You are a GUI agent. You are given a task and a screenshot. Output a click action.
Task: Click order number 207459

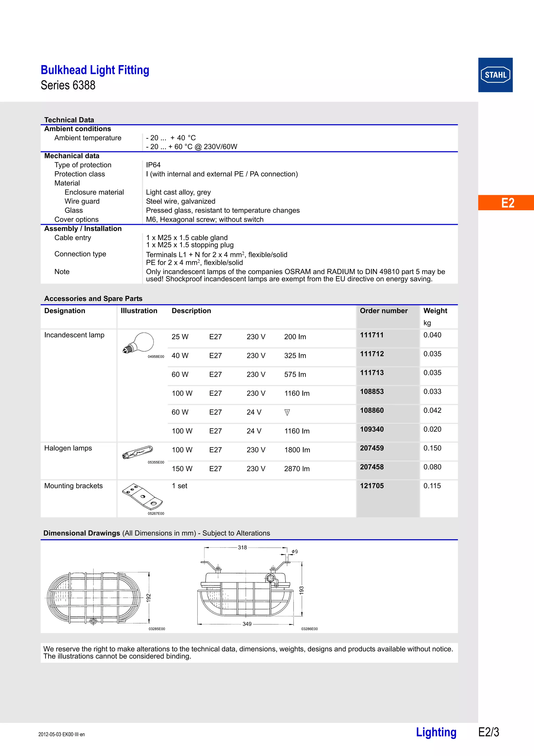pyautogui.click(x=372, y=448)
